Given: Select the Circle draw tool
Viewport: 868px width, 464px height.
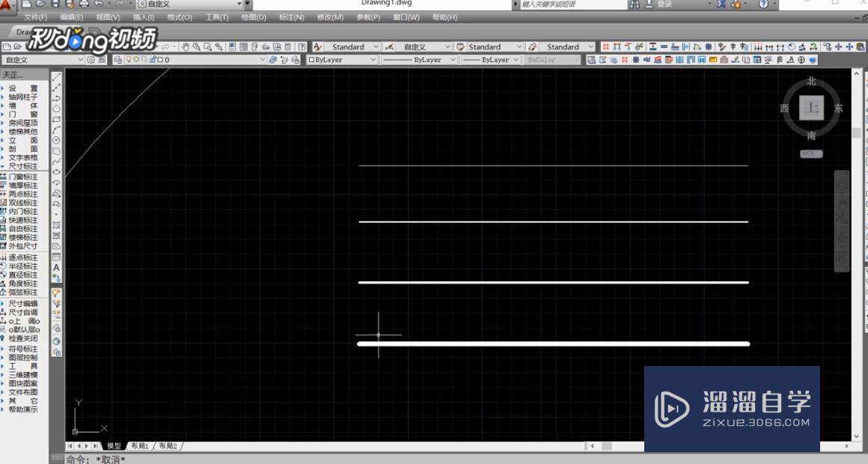Looking at the screenshot, I should tap(56, 141).
